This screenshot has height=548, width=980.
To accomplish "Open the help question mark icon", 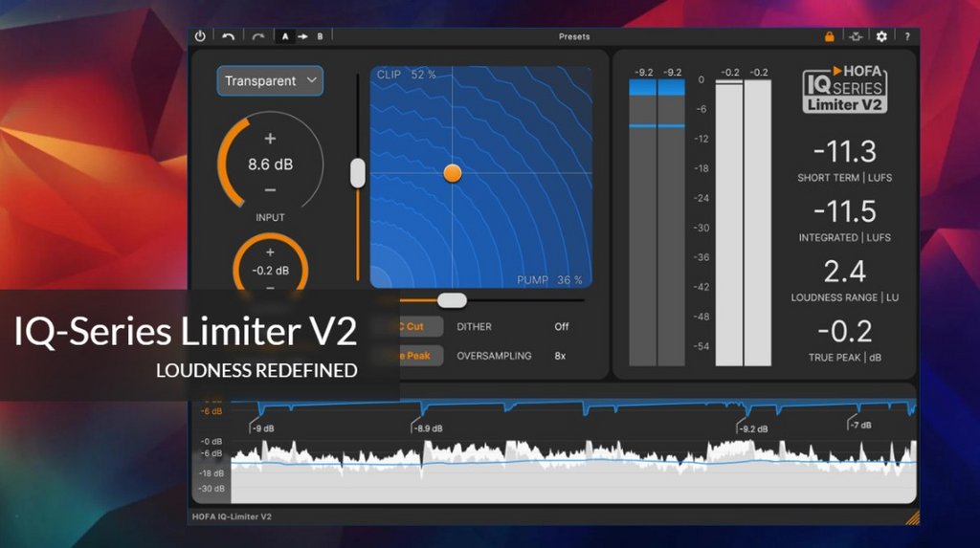I will coord(907,37).
